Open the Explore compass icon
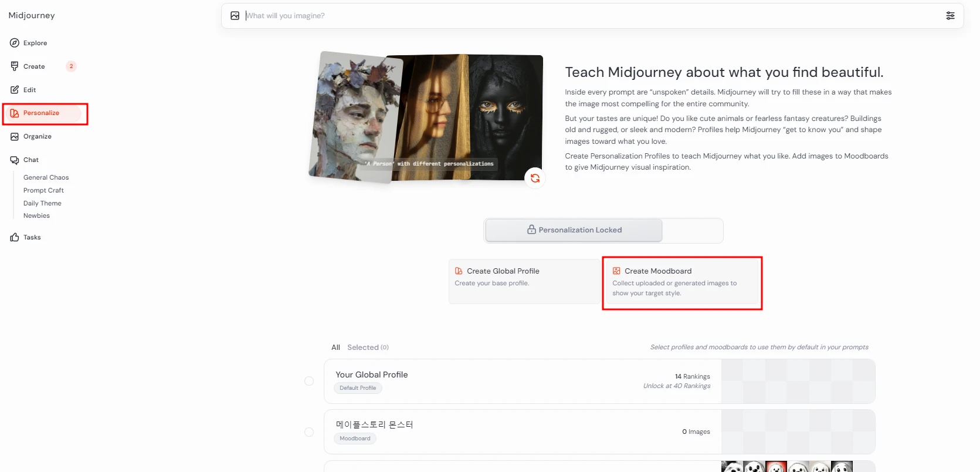The image size is (980, 472). pos(15,43)
